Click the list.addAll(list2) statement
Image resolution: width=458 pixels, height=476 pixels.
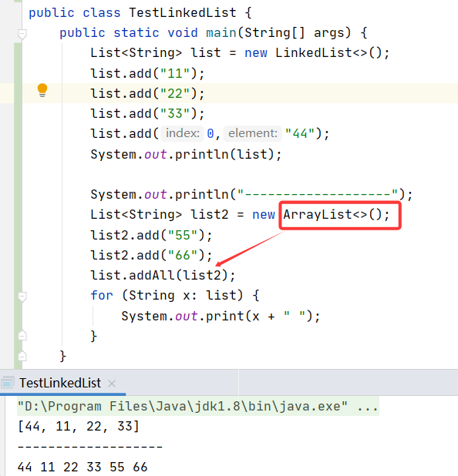(x=163, y=275)
